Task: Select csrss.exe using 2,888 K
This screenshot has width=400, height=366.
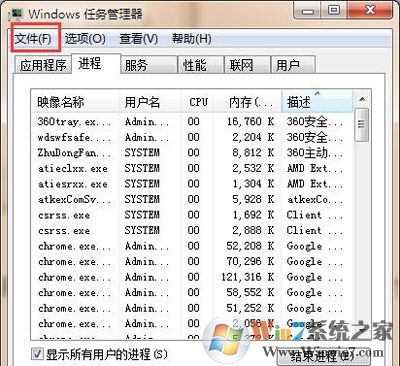Action: (x=192, y=230)
